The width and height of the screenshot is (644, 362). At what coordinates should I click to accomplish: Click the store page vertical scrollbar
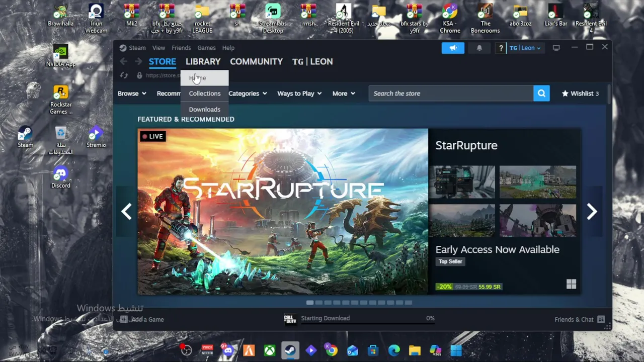(x=609, y=95)
